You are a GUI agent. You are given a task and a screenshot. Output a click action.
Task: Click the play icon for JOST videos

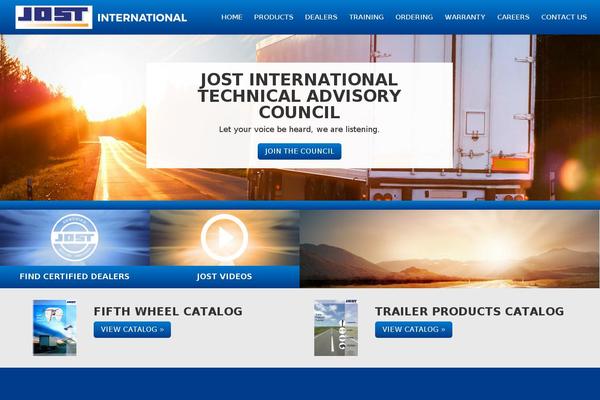pyautogui.click(x=224, y=238)
